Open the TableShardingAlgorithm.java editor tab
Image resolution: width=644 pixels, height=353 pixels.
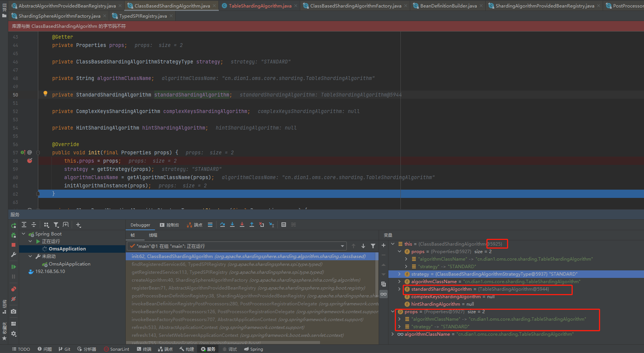click(x=260, y=6)
